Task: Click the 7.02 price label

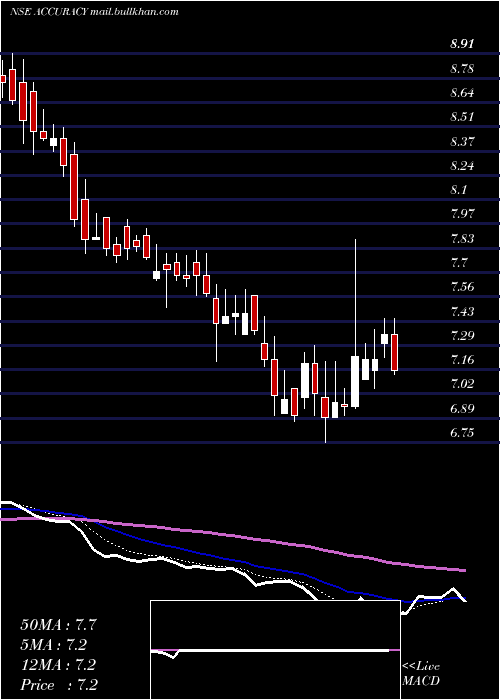Action: pos(462,383)
